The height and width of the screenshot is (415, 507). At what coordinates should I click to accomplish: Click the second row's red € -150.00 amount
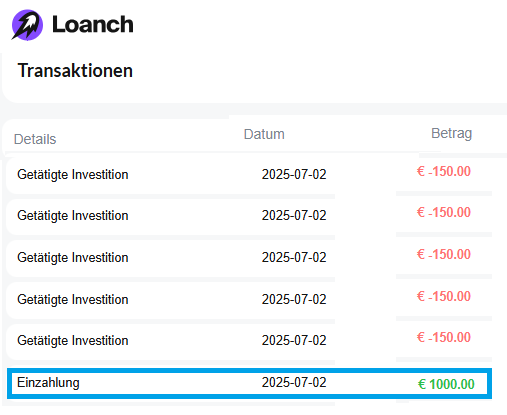(444, 212)
